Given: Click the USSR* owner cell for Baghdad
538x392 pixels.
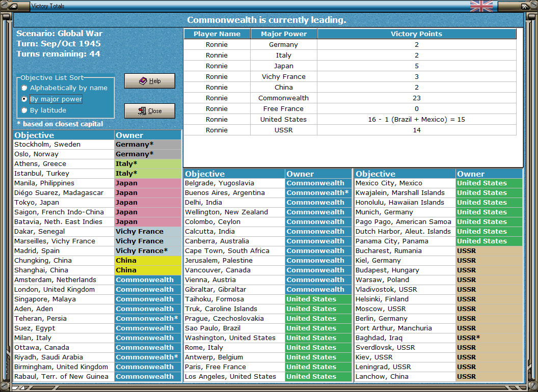Looking at the screenshot, I should pos(489,338).
